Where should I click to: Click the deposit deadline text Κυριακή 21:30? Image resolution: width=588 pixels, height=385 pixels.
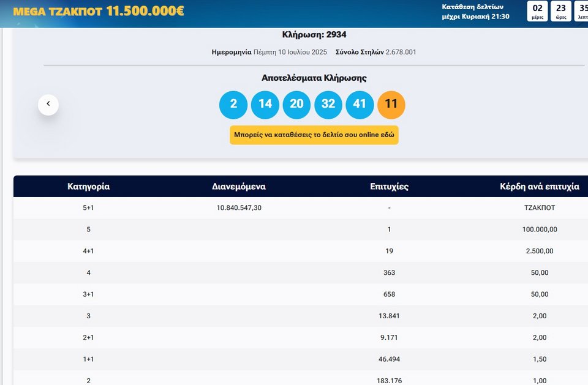point(486,17)
